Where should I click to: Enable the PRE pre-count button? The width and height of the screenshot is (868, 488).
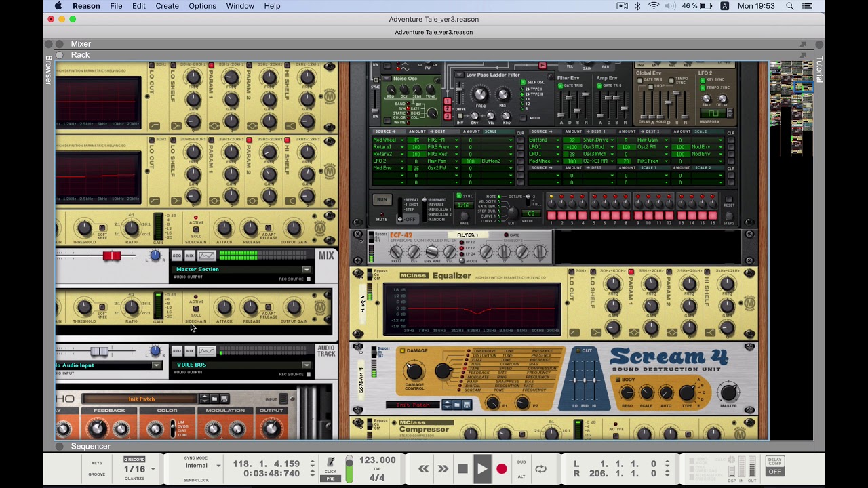[x=330, y=479]
